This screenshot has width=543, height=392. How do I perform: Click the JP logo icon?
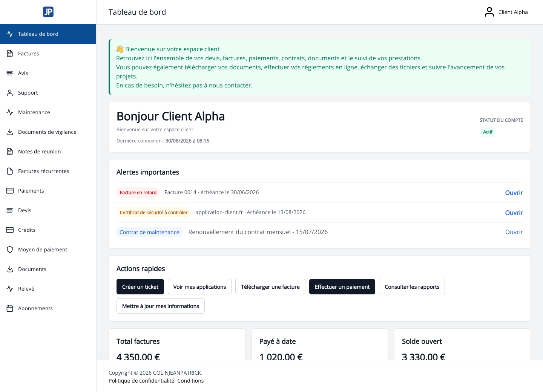48,12
